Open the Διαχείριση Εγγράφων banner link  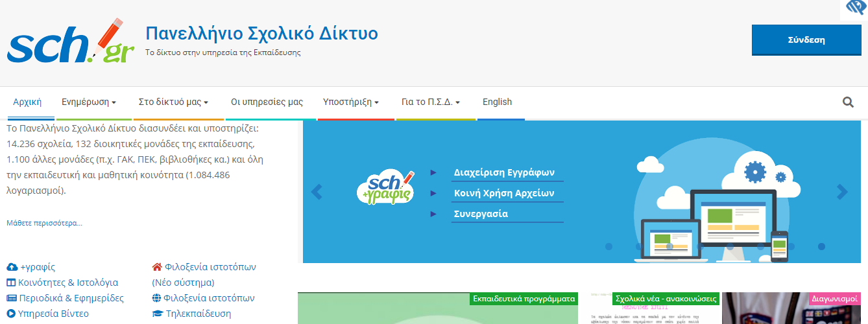click(504, 173)
